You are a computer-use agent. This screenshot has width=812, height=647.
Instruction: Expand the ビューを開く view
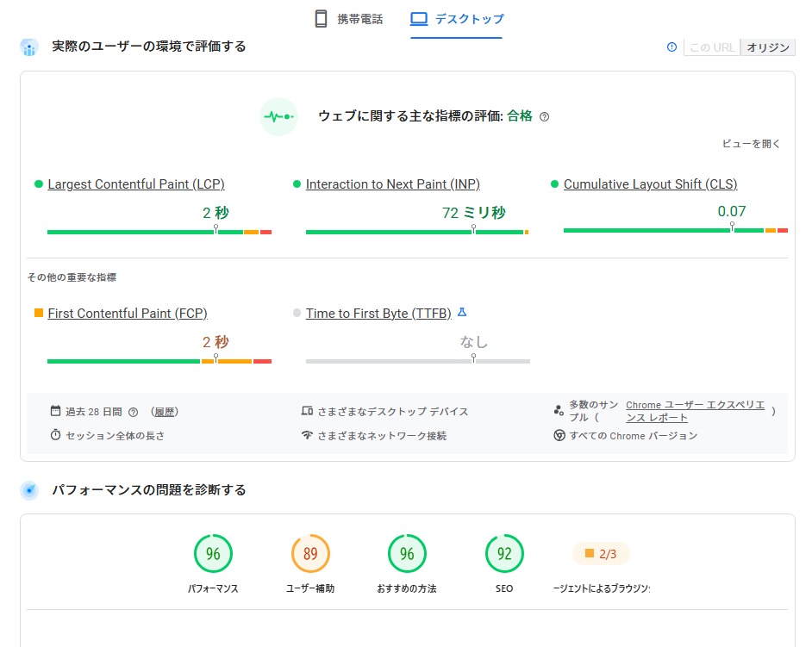coord(751,144)
